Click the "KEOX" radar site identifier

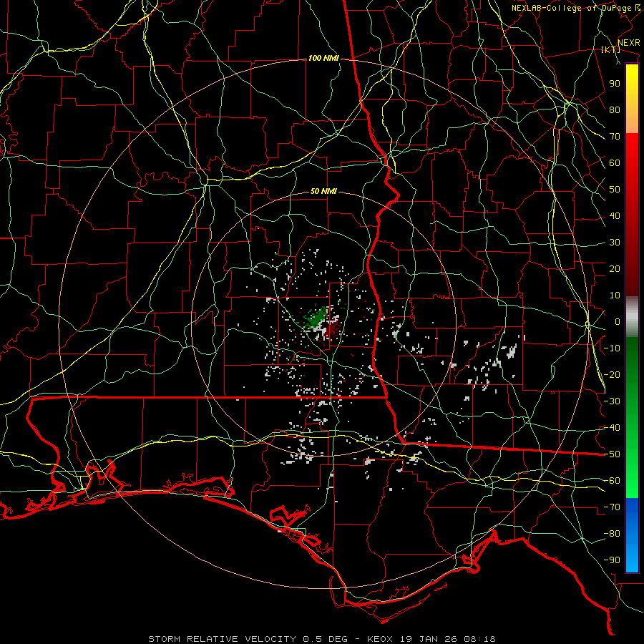pyautogui.click(x=380, y=639)
